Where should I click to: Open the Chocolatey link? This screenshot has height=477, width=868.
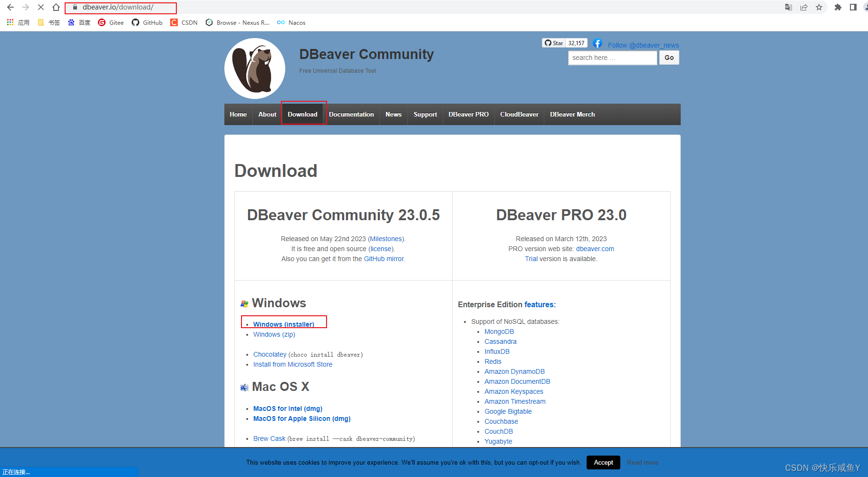coord(270,354)
